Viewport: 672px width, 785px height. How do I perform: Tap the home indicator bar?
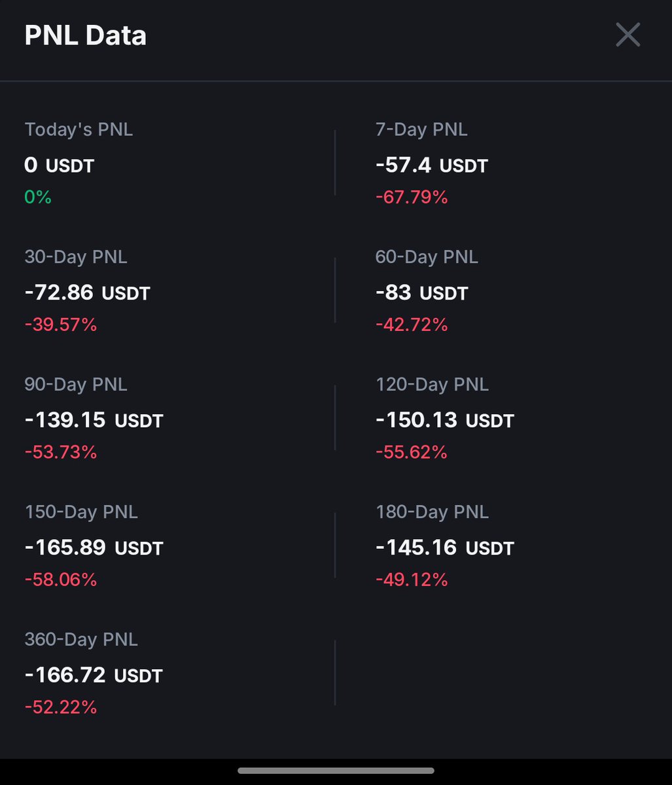click(336, 771)
